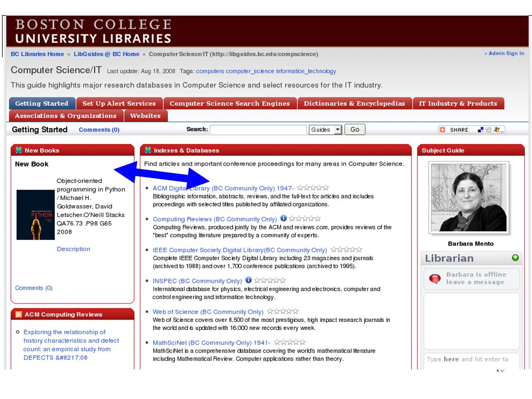Open the Description link for the Python book
Screen dimensions: 532x399
pyautogui.click(x=73, y=249)
